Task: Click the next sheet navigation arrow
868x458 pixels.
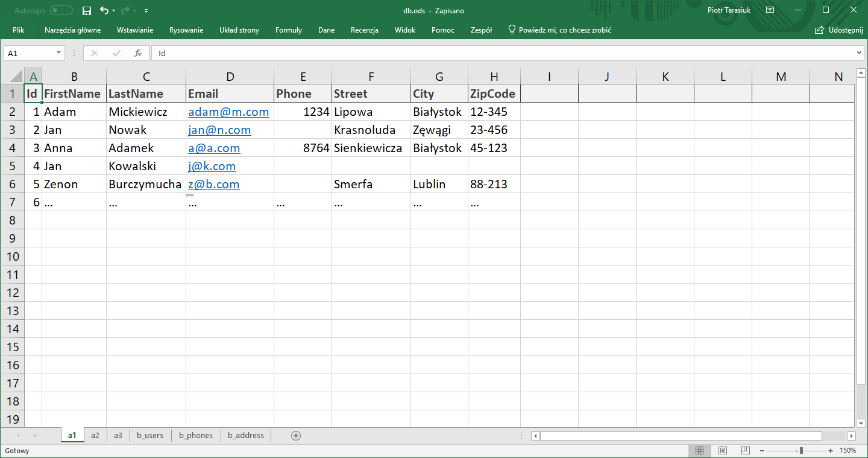Action: 35,435
